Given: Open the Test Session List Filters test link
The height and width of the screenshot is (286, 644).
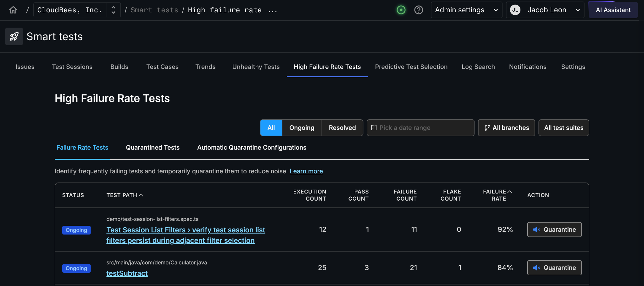Looking at the screenshot, I should point(186,235).
